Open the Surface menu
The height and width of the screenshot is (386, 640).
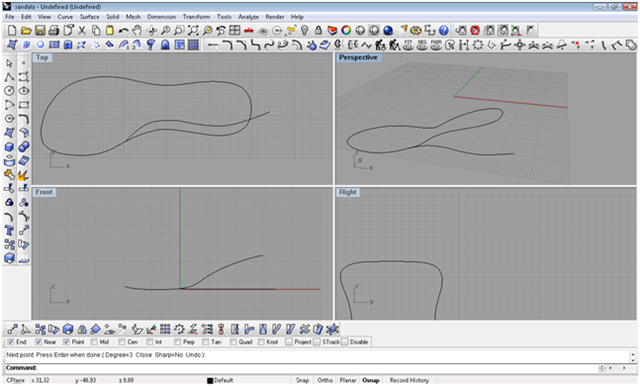[89, 17]
